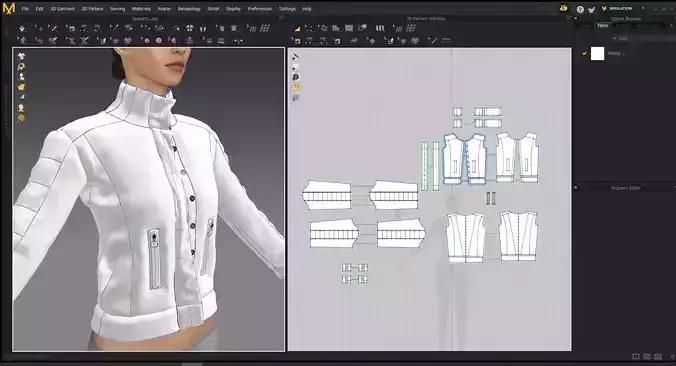The height and width of the screenshot is (366, 676).
Task: Open avatar display icon in 3D viewport sidebar
Action: [x=21, y=77]
